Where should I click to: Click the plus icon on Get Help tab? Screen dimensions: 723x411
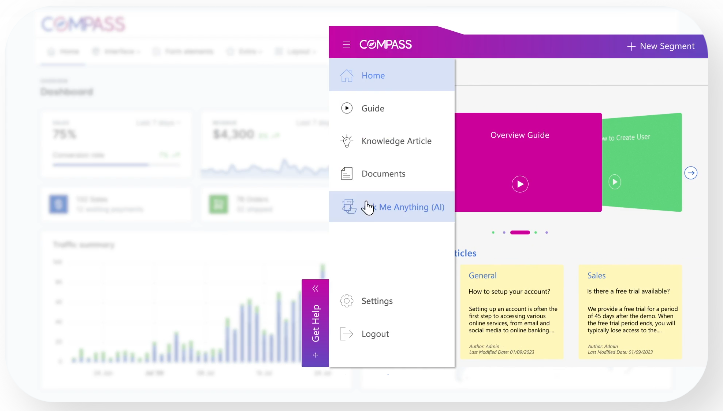coord(315,355)
